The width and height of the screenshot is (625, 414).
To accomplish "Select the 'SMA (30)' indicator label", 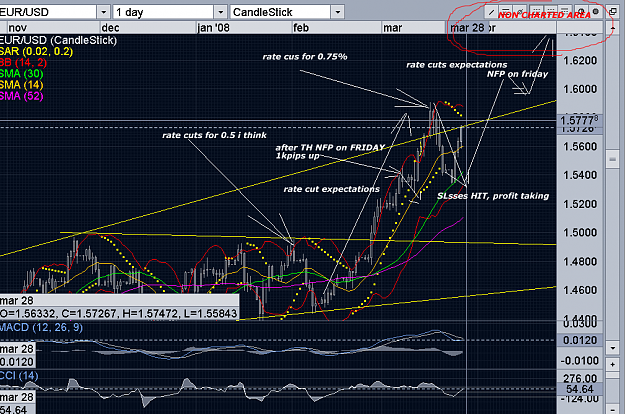I will (x=22, y=74).
